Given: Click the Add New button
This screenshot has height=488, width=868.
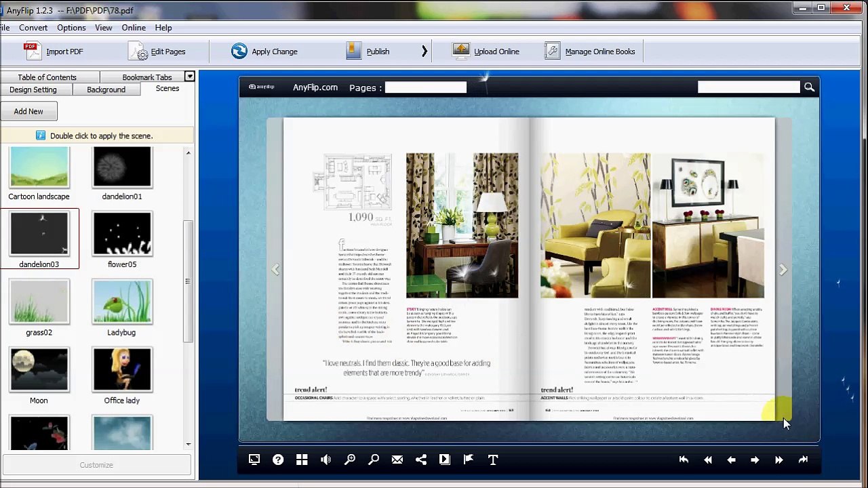Looking at the screenshot, I should 28,111.
